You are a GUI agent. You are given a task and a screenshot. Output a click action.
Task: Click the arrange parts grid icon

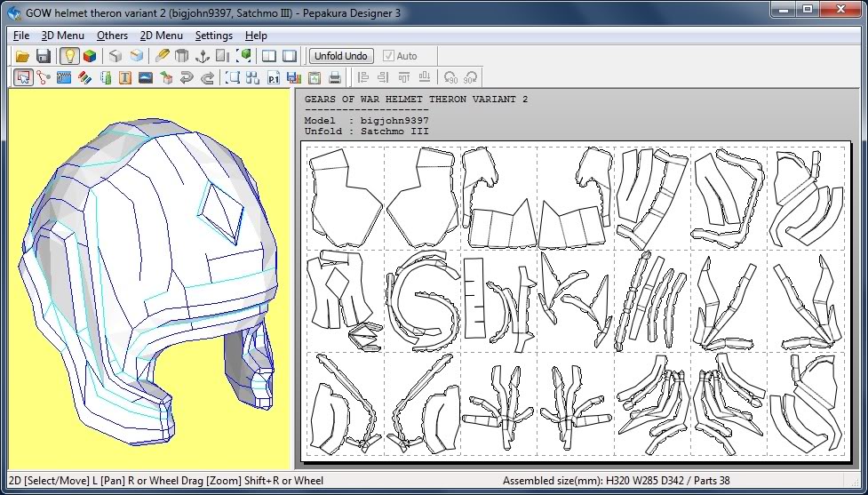coord(253,77)
